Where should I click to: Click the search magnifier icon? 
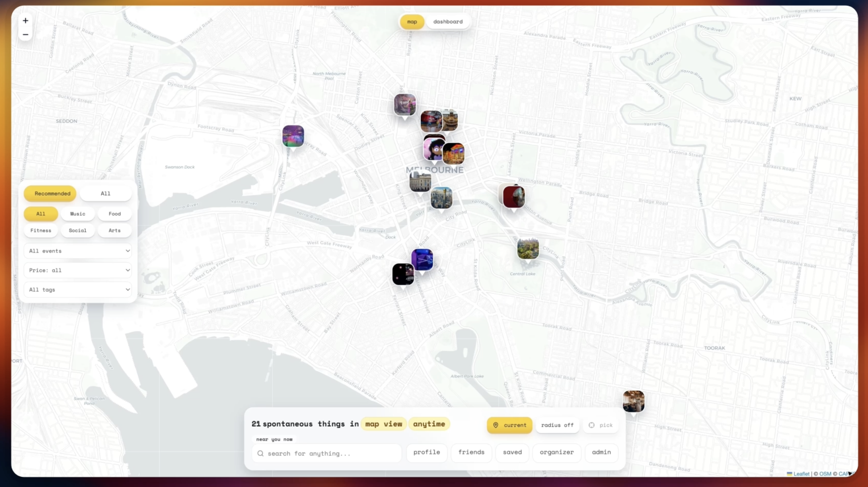click(x=260, y=453)
